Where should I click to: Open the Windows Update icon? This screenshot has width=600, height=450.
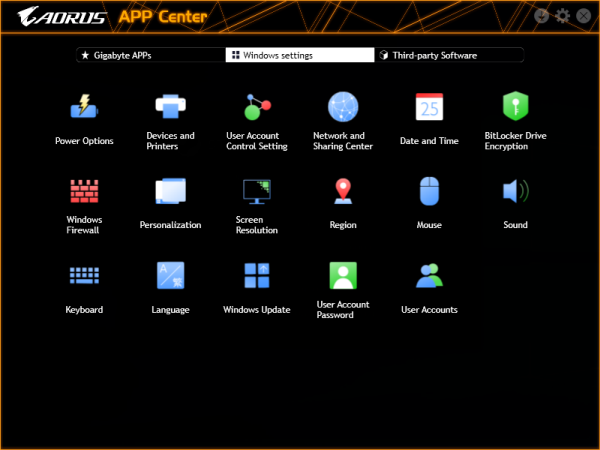(257, 276)
